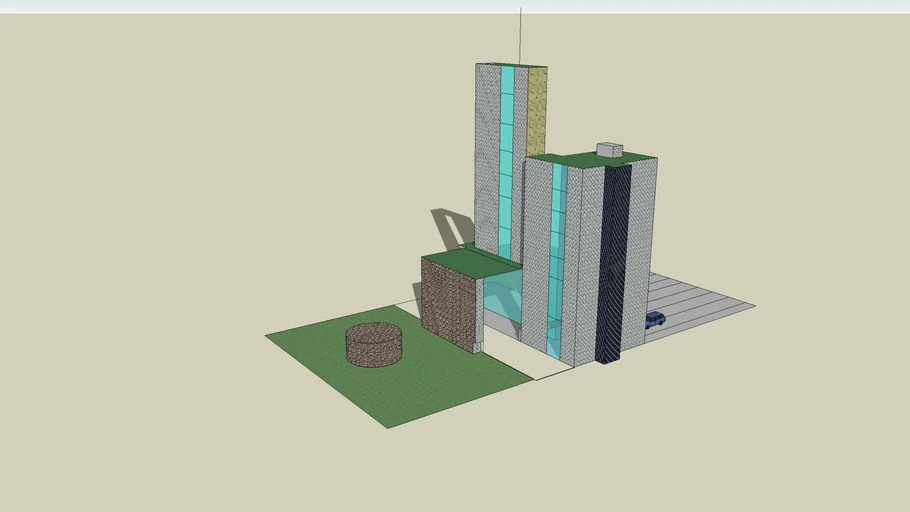The height and width of the screenshot is (512, 910).
Task: Select the round stone cylinder on the lawn
Action: point(374,345)
